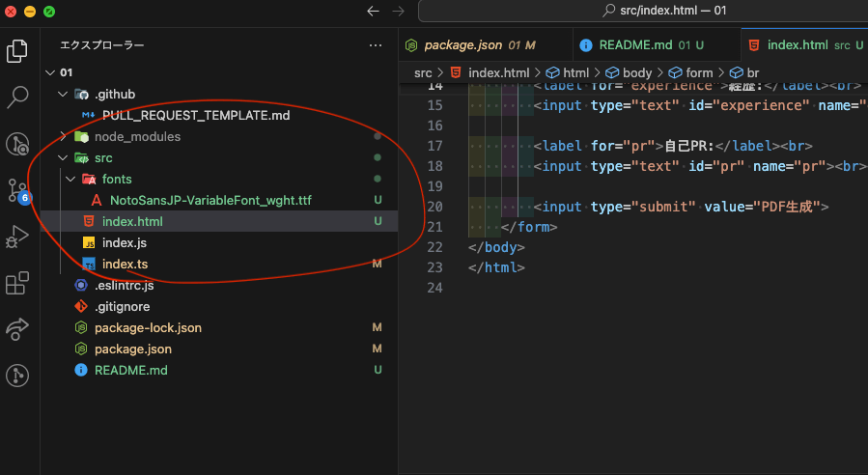Click the src breadcrumb segment

[x=423, y=72]
